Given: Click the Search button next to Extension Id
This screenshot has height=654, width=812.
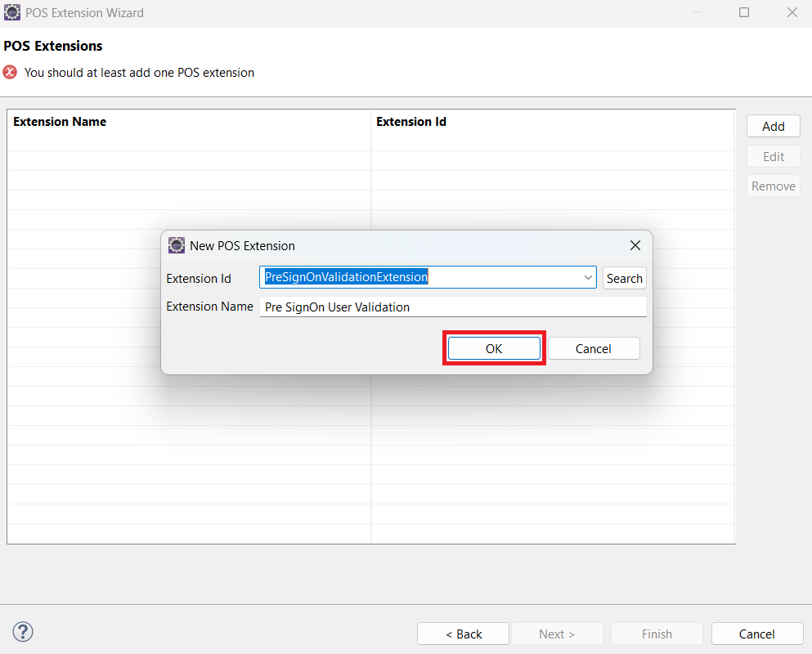Looking at the screenshot, I should click(624, 277).
